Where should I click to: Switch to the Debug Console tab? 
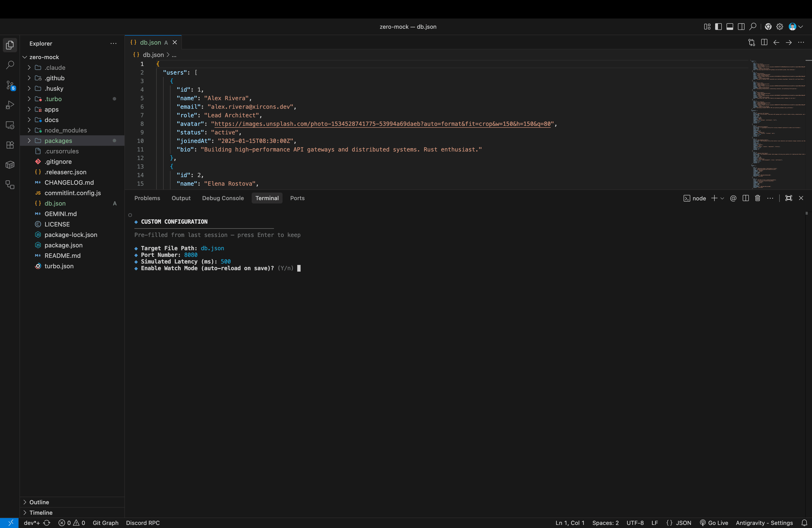(223, 198)
